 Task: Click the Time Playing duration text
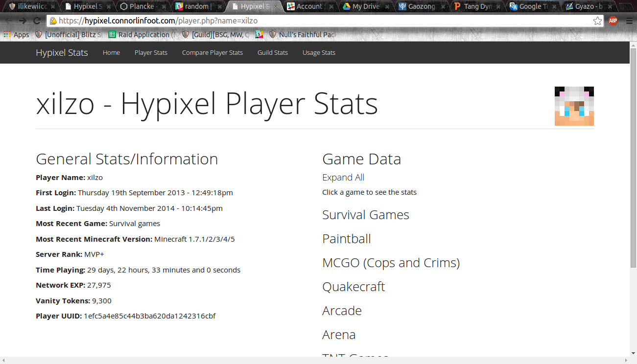(x=164, y=270)
